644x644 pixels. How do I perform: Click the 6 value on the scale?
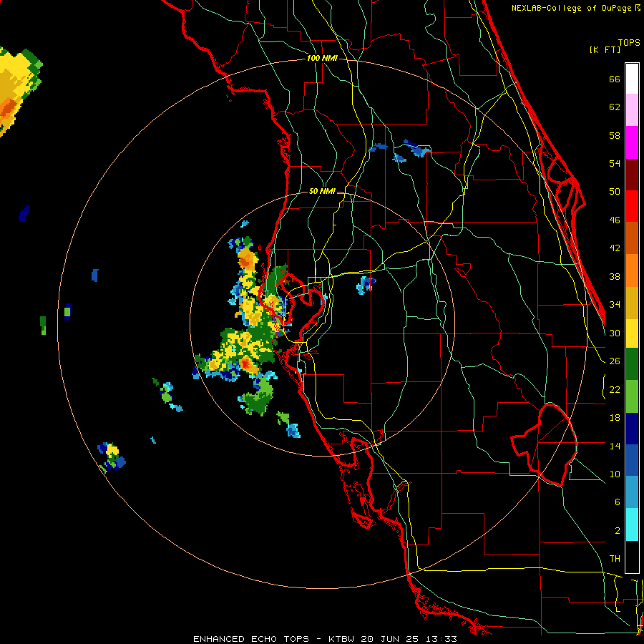pos(617,502)
